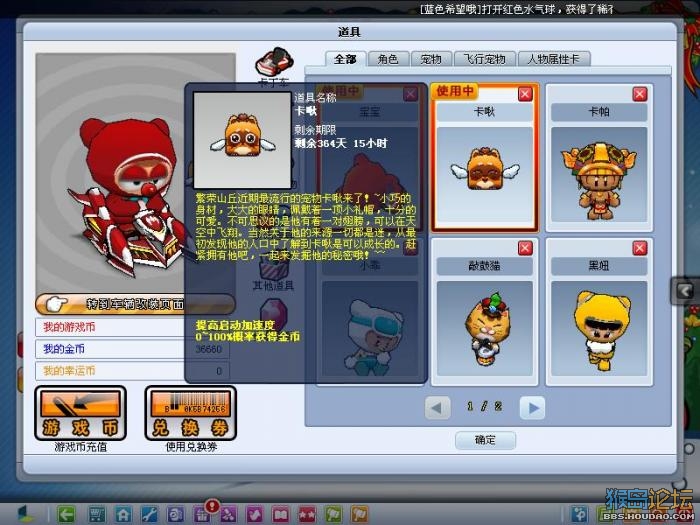Click 我的金币 balance field

click(x=133, y=349)
